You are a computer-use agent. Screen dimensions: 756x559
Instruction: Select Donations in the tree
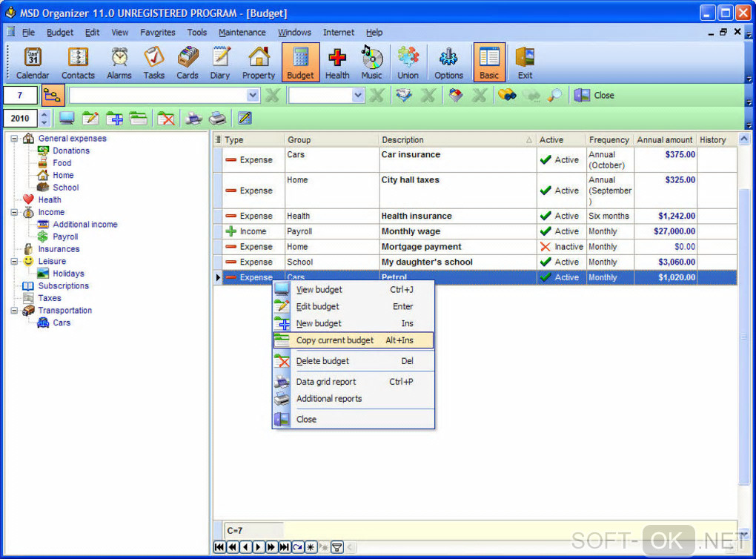[x=71, y=150]
